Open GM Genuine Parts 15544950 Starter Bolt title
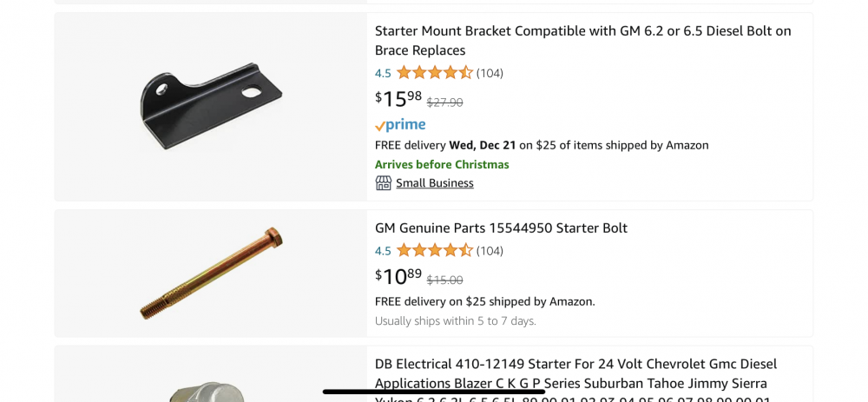Viewport: 868px width, 402px height. [501, 228]
